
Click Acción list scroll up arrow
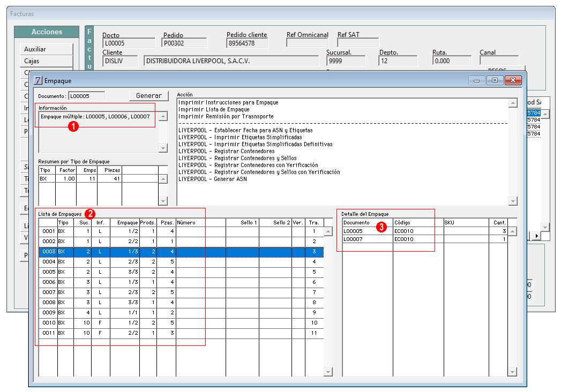pyautogui.click(x=513, y=103)
